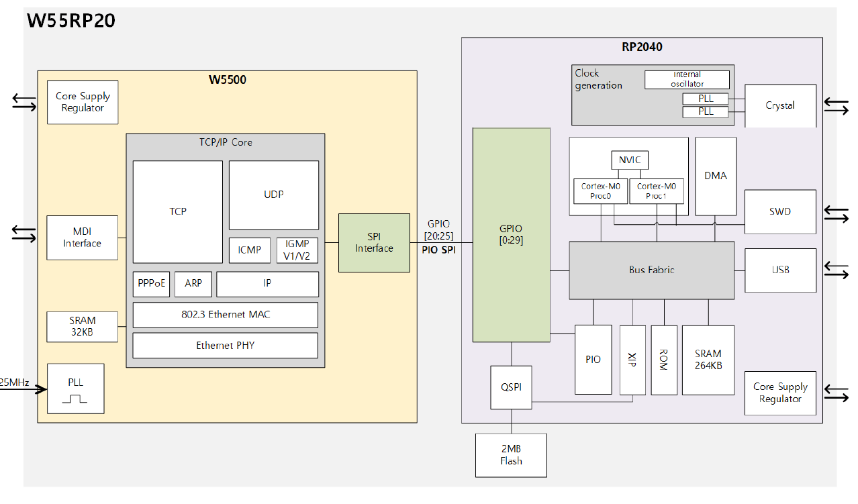
Task: Select the RP2040 block heading
Action: (x=642, y=47)
